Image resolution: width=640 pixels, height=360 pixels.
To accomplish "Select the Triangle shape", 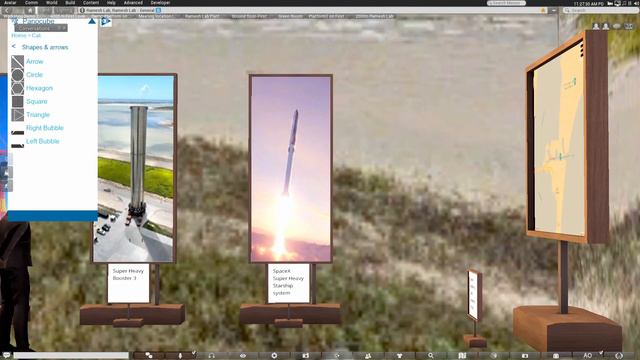I will tap(38, 115).
